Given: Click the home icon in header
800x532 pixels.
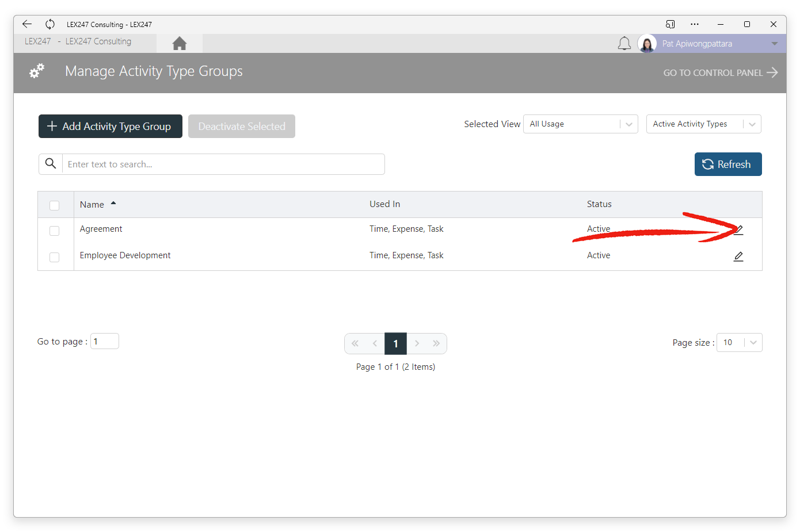Looking at the screenshot, I should pos(180,44).
